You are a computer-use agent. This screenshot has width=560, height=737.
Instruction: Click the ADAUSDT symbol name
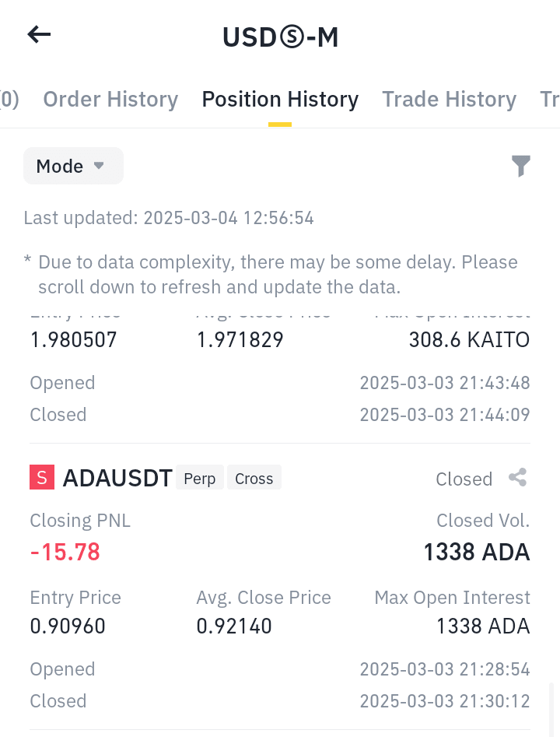(x=117, y=478)
